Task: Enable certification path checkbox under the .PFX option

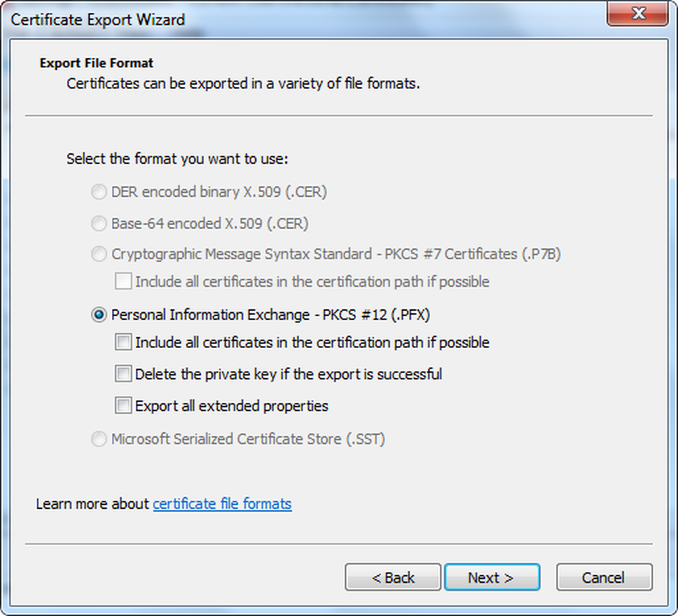Action: coord(123,343)
